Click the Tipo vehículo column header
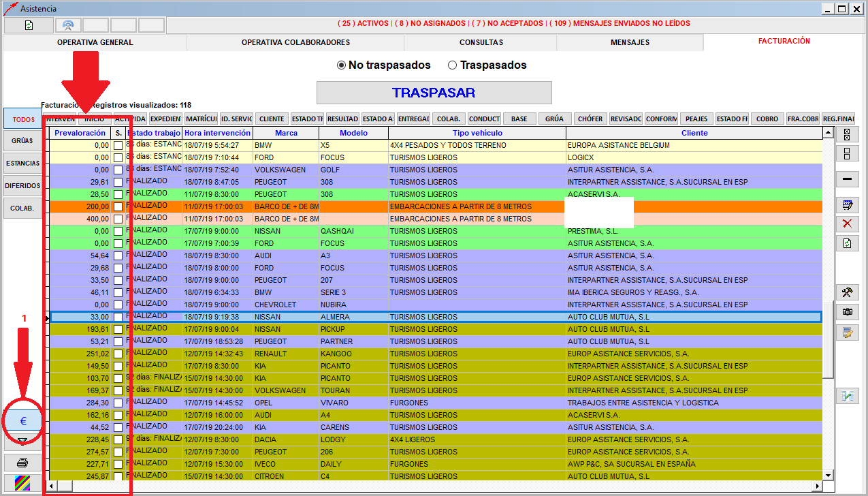The image size is (868, 496). [x=477, y=133]
